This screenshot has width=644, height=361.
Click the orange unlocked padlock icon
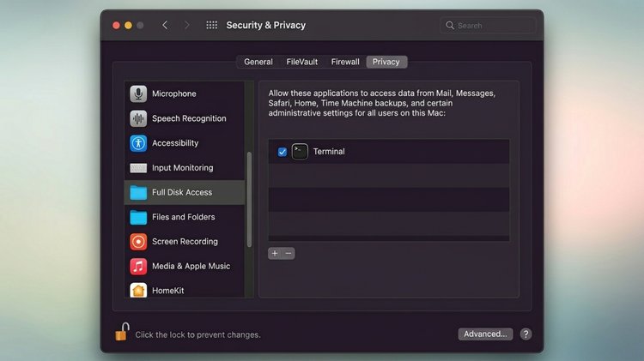pos(122,332)
